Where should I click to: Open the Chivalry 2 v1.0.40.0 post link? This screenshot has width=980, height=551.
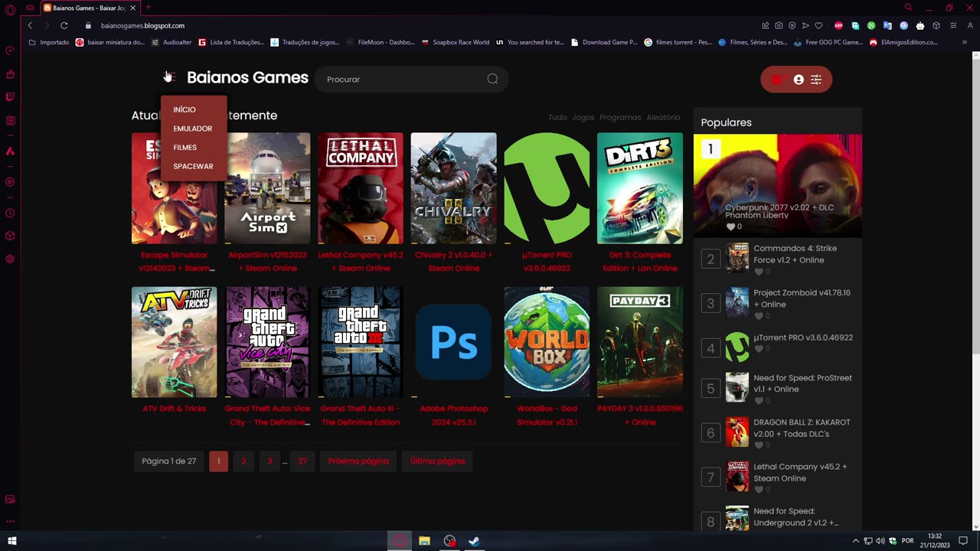coord(453,262)
